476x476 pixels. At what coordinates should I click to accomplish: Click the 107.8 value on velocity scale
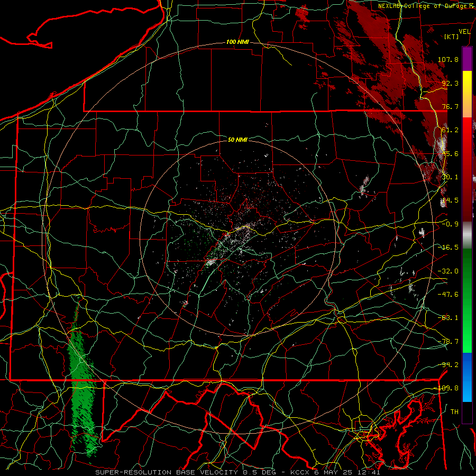pos(448,59)
